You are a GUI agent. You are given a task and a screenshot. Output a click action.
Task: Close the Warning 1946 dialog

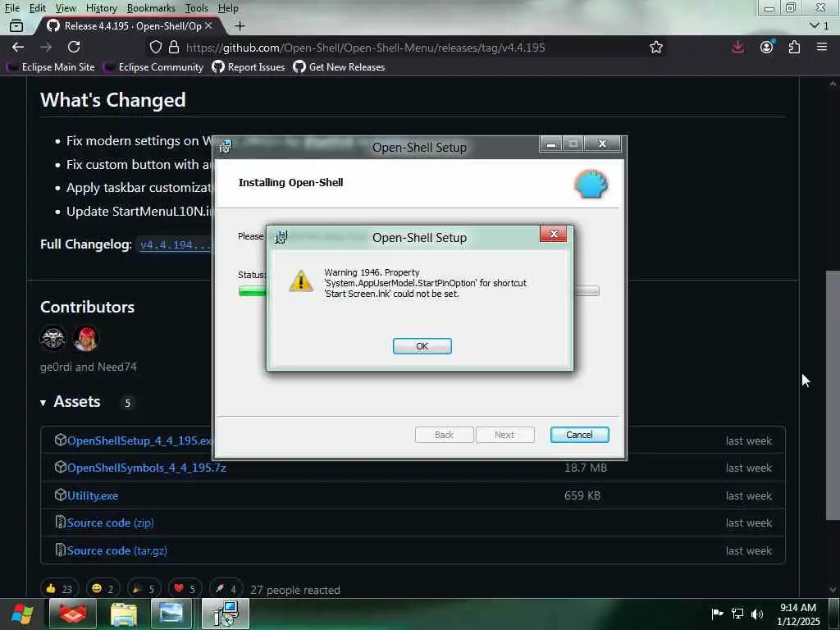point(554,234)
